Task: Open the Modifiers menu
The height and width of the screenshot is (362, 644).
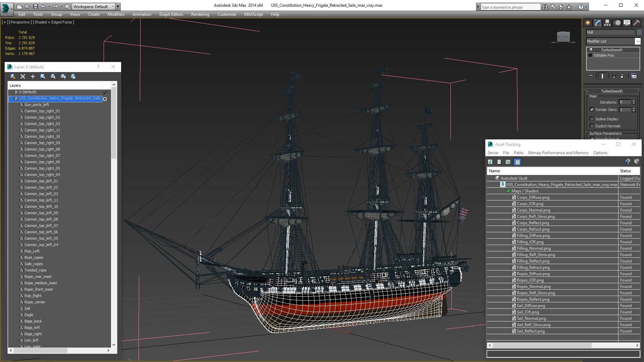Action: pos(116,14)
